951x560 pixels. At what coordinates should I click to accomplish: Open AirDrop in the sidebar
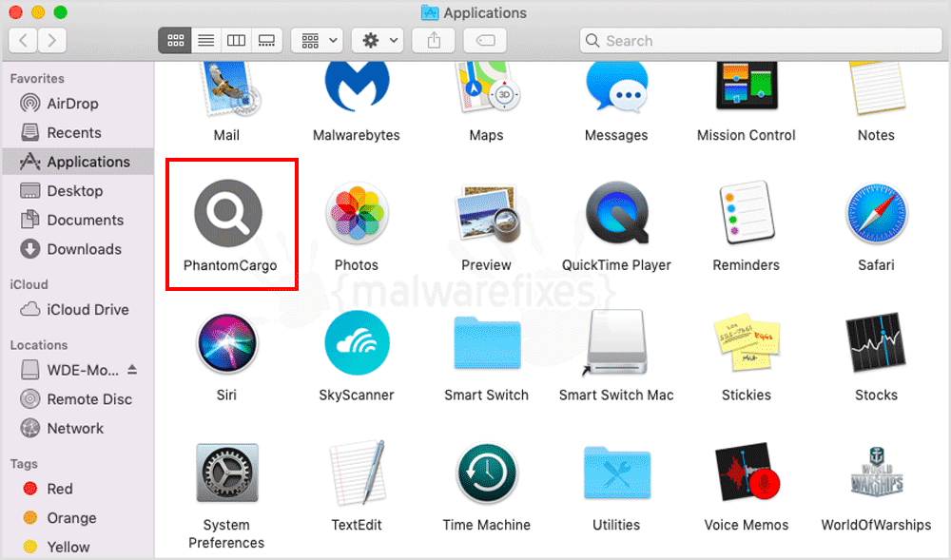click(x=78, y=104)
